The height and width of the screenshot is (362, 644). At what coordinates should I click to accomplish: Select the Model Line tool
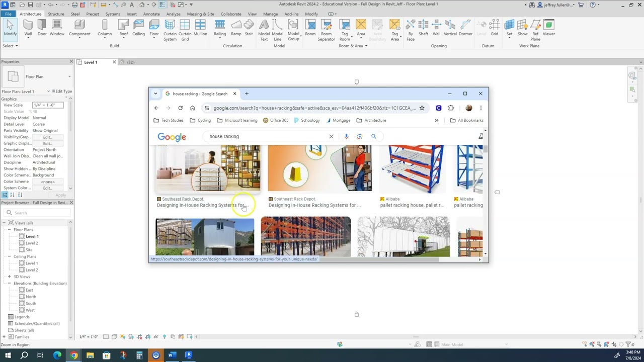[x=278, y=30]
